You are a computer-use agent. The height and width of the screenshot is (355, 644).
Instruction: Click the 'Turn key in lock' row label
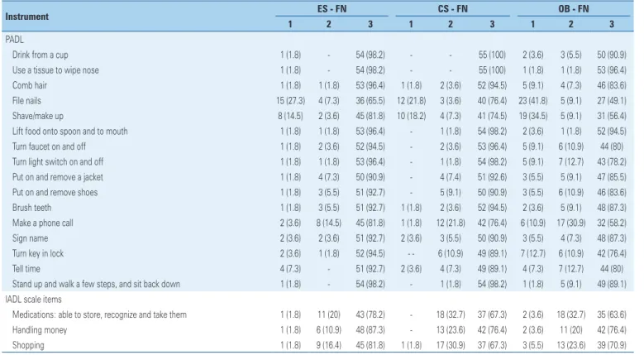[38, 253]
